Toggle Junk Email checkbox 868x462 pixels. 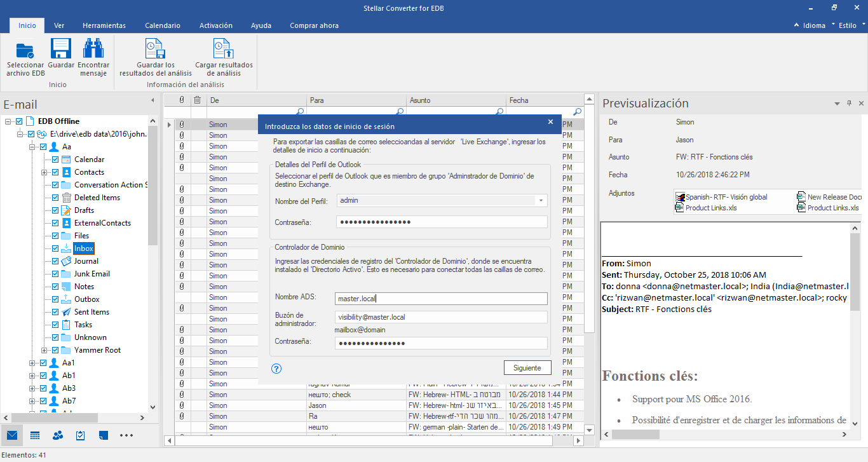pos(55,274)
